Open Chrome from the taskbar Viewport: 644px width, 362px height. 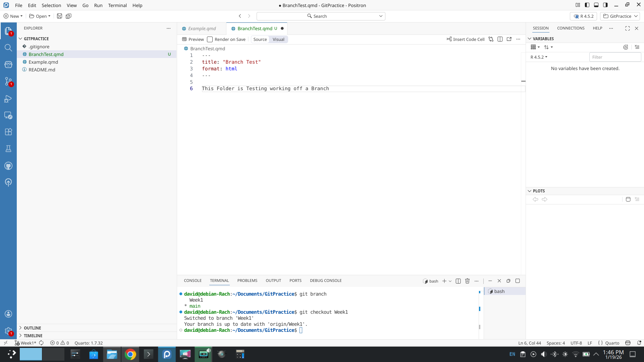point(130,354)
